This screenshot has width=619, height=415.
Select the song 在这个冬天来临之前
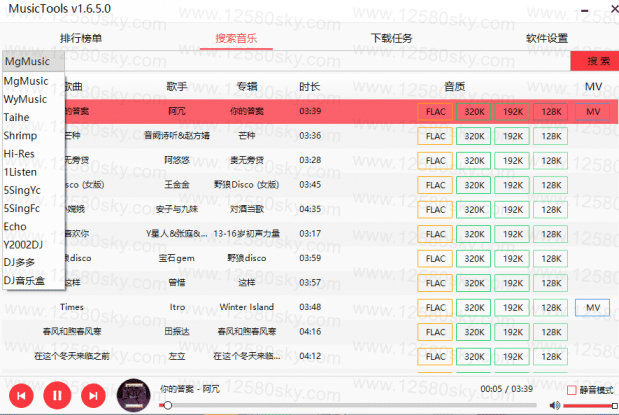[72, 356]
